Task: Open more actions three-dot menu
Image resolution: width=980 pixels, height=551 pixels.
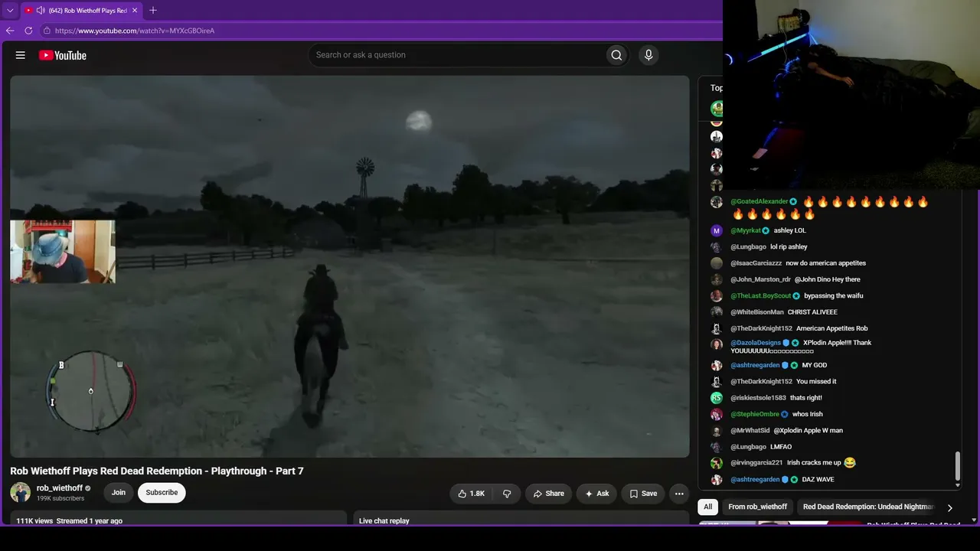Action: 679,494
